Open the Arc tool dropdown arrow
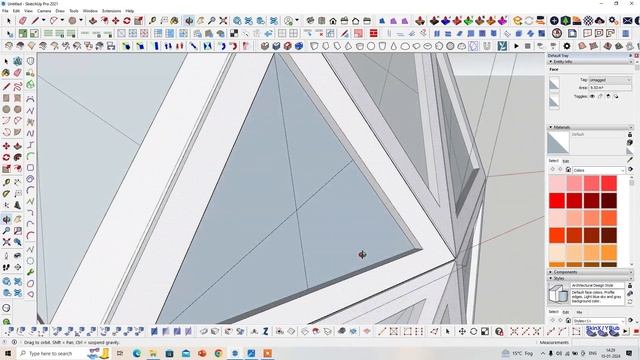This screenshot has height=360, width=640. (x=62, y=20)
